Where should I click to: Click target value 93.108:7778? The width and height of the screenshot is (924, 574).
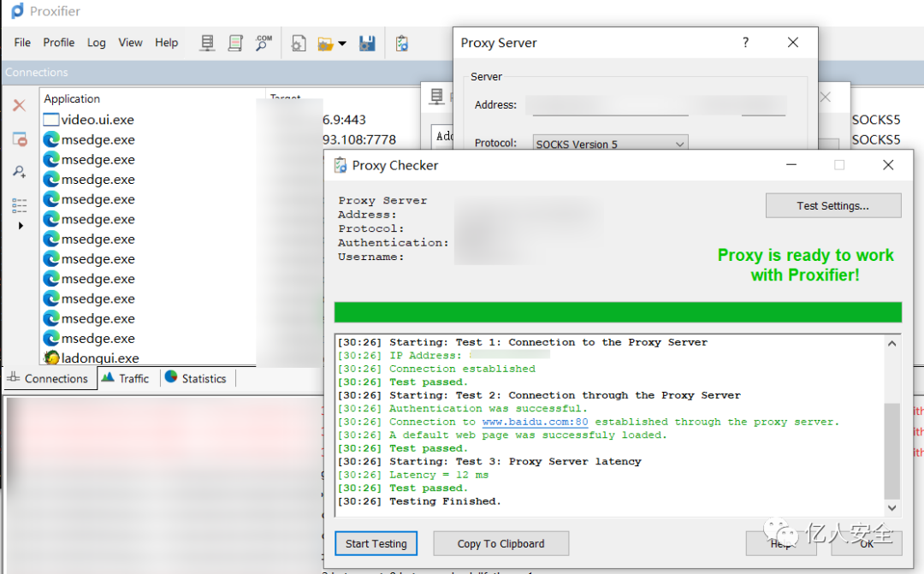pyautogui.click(x=358, y=139)
